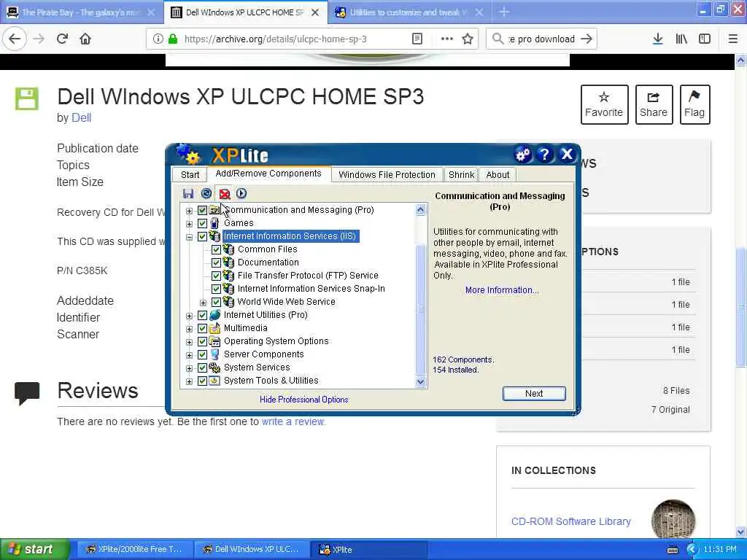This screenshot has height=560, width=747.
Task: Click component list scrollbar down arrow
Action: pos(421,381)
